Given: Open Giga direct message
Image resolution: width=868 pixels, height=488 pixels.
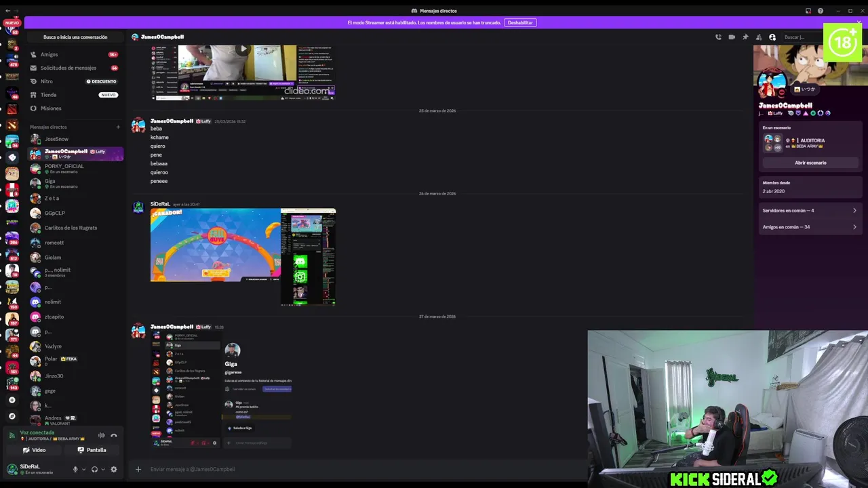Looking at the screenshot, I should pyautogui.click(x=75, y=184).
